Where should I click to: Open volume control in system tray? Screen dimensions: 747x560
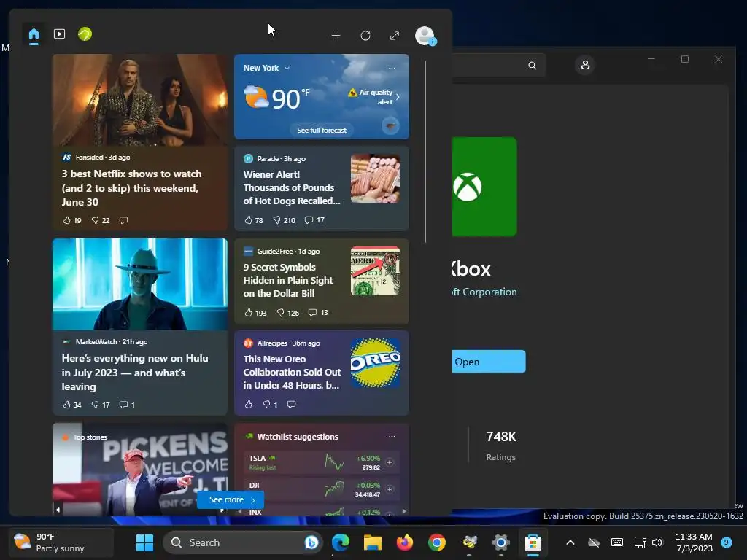[657, 542]
